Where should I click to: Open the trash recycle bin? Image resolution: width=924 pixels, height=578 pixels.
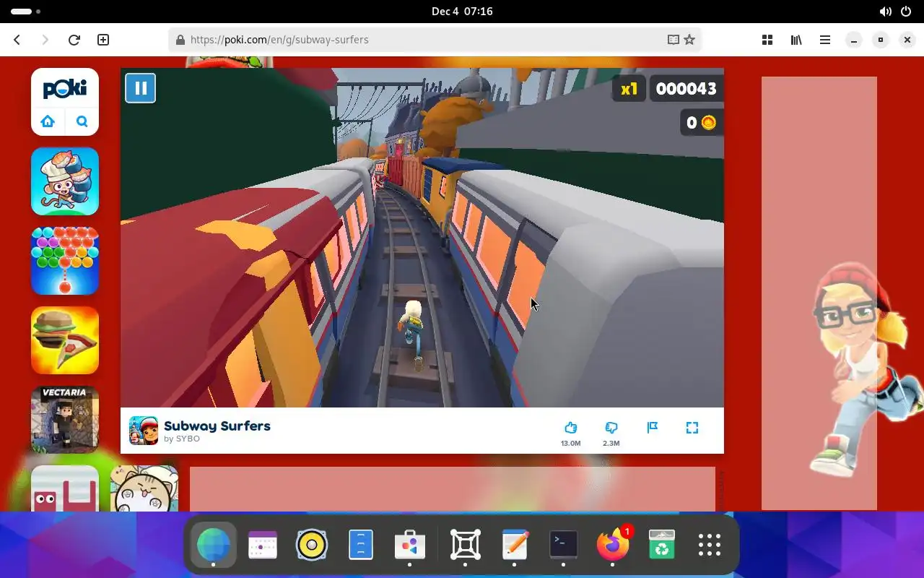[661, 544]
